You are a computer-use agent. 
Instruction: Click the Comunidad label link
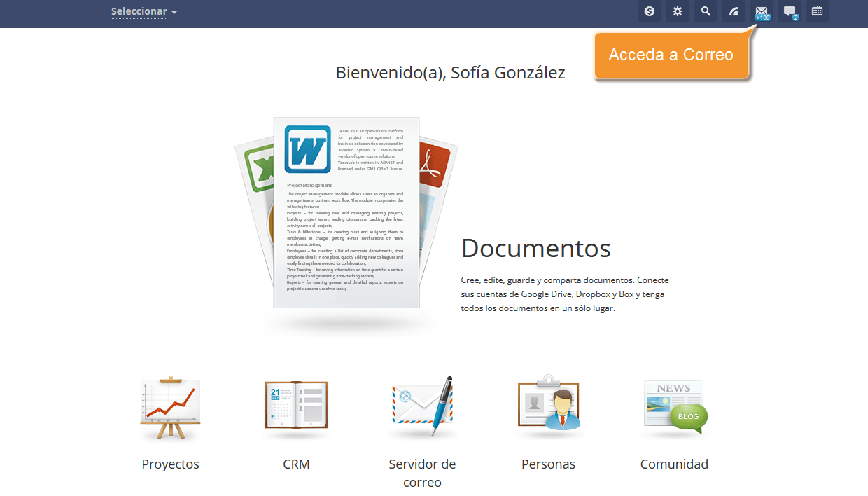pos(674,464)
